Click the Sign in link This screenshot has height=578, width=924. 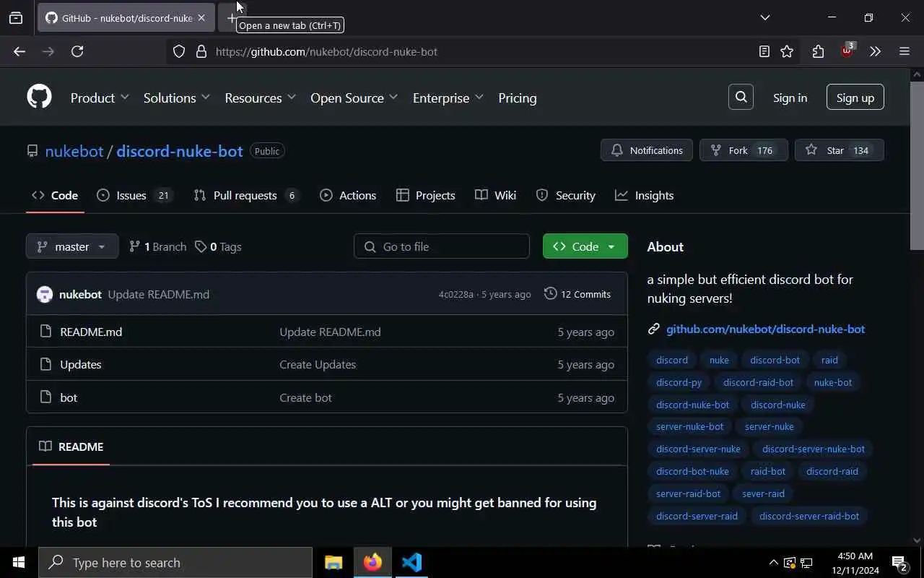click(790, 98)
